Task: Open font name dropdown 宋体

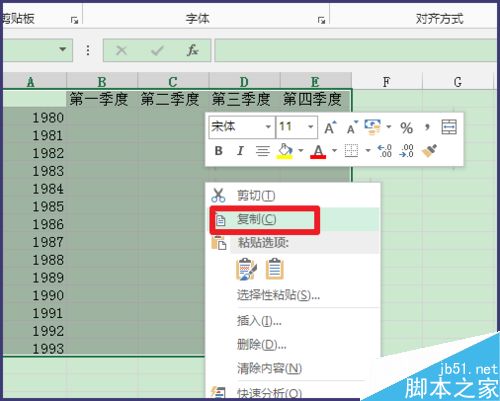Action: [268, 127]
